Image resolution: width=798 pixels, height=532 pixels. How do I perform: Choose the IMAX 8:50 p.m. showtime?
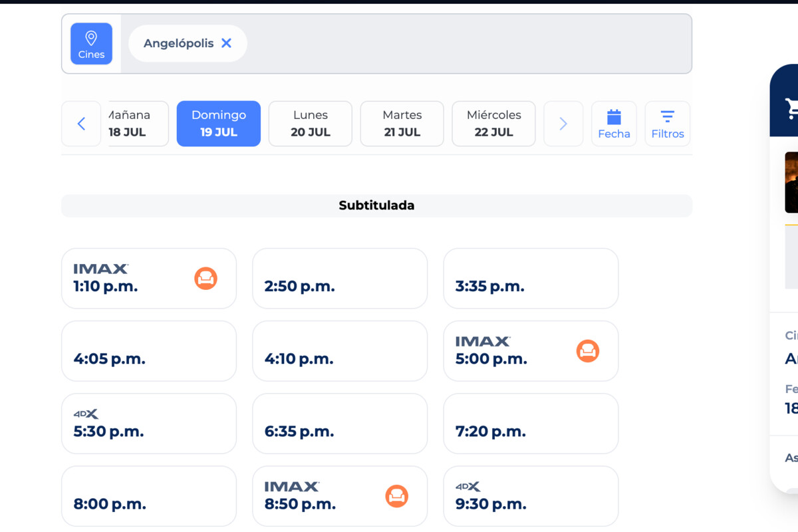click(x=340, y=496)
